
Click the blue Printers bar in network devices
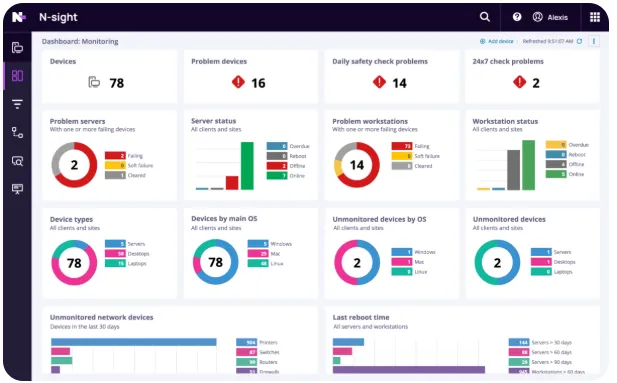click(134, 342)
